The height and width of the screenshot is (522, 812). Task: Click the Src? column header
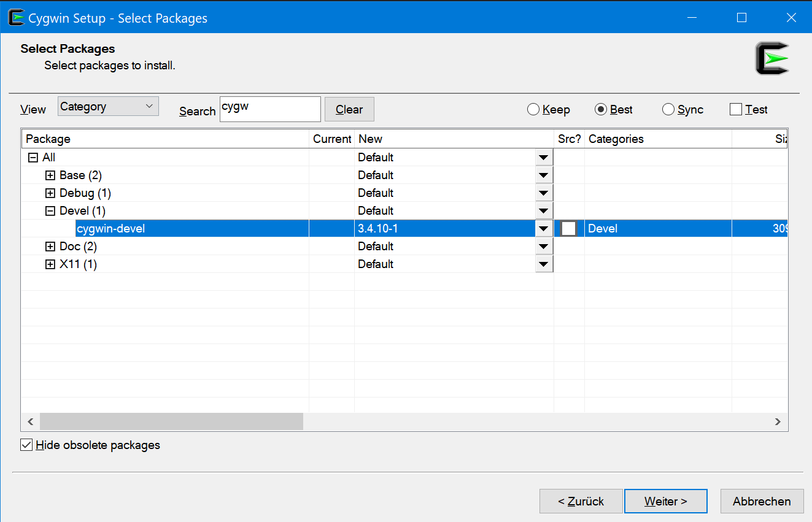coord(570,139)
